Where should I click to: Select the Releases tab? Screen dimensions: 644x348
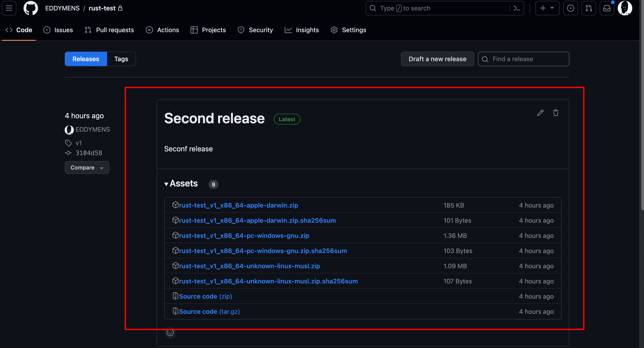[86, 59]
